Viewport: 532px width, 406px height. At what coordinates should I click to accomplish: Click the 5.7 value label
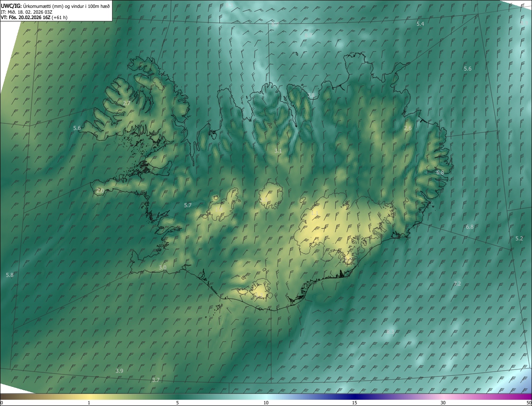tap(188, 205)
